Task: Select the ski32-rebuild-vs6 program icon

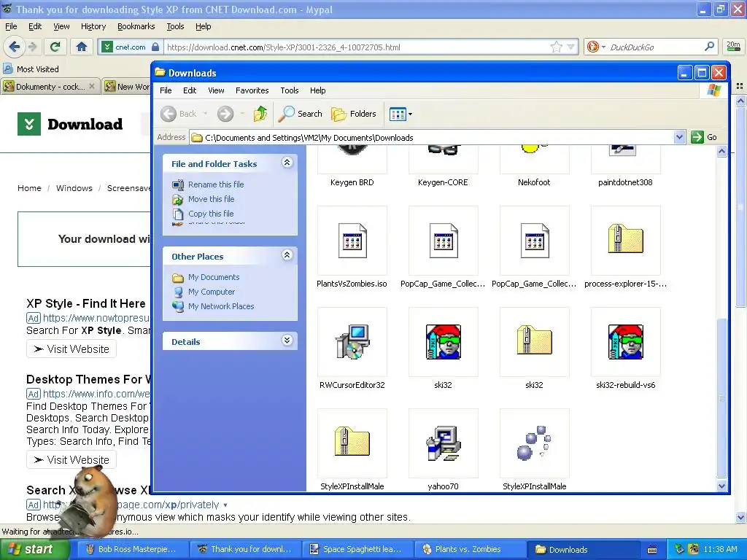Action: point(625,342)
